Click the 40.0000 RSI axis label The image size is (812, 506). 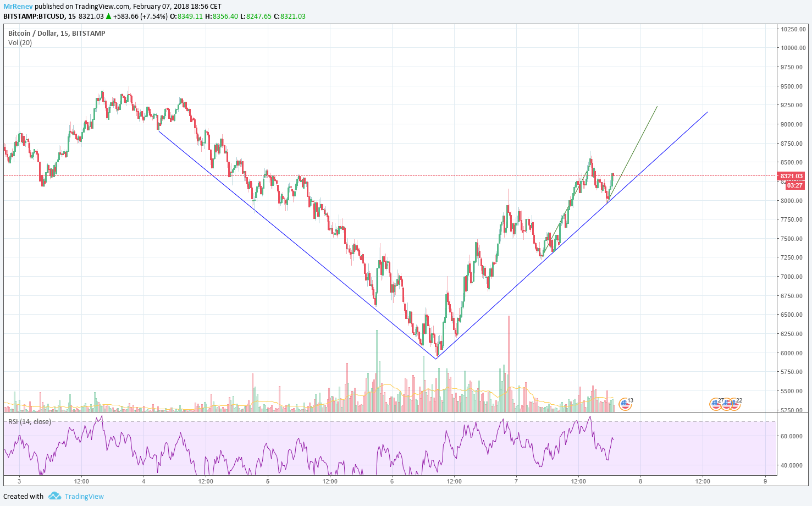(x=792, y=465)
